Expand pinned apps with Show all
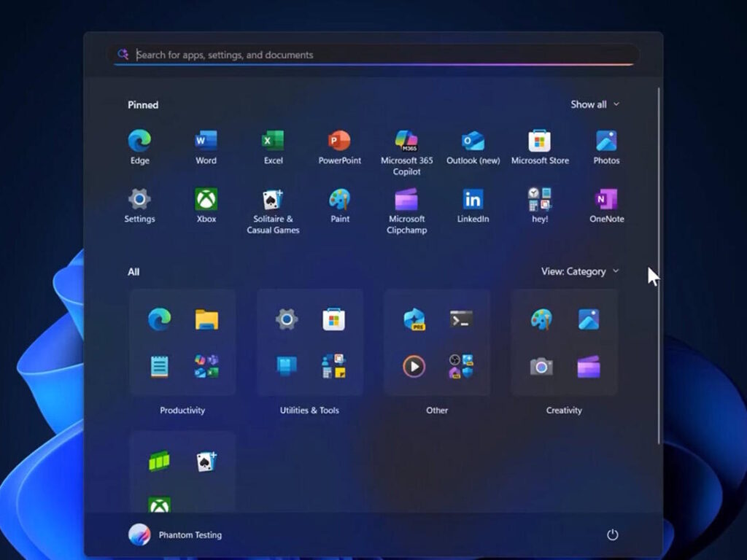The height and width of the screenshot is (560, 747). [595, 104]
